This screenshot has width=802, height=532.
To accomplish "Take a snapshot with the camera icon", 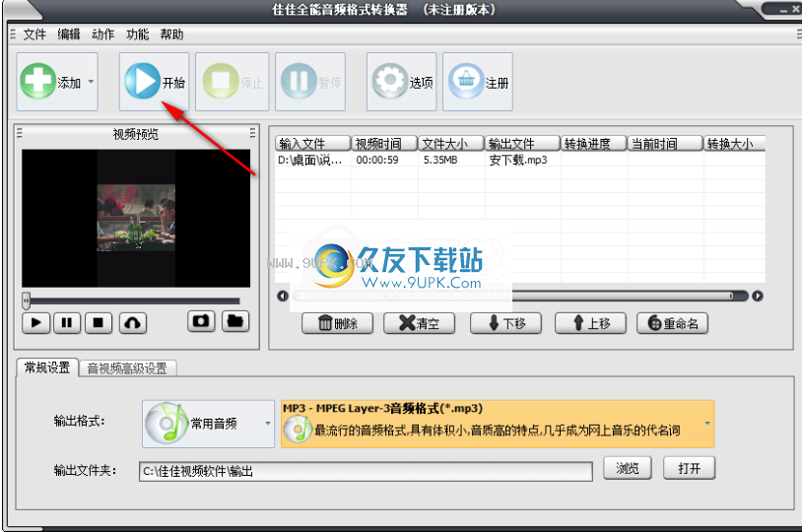I will click(201, 321).
